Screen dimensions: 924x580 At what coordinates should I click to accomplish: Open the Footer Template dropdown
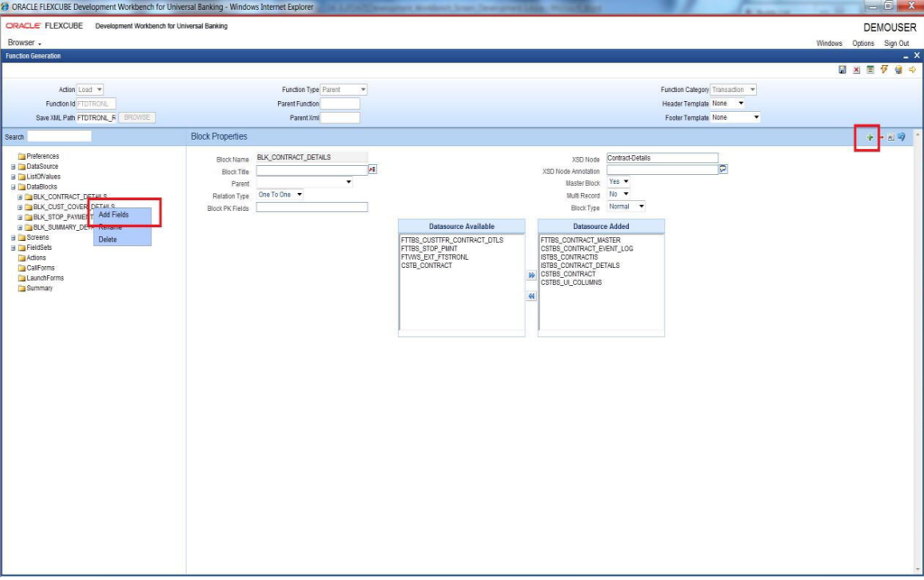735,117
